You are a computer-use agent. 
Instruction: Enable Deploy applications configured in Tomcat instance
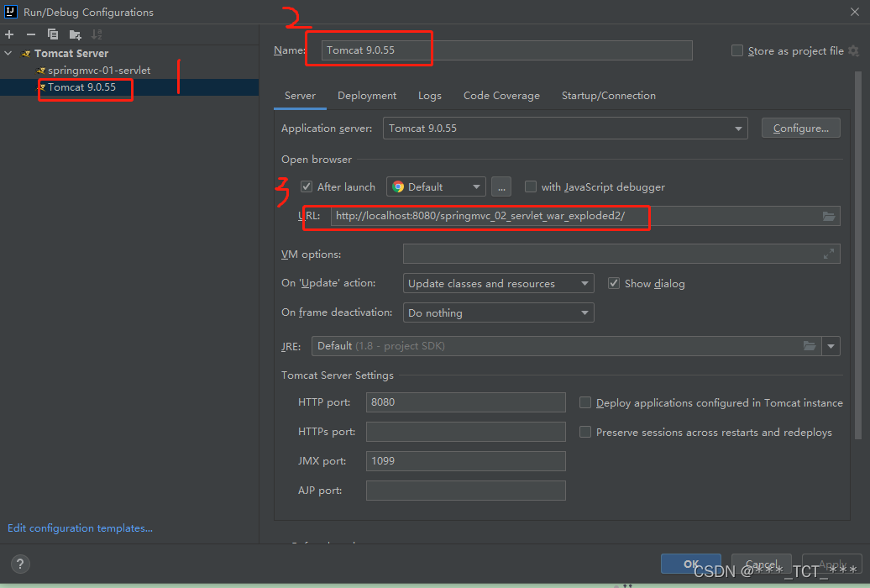tap(584, 402)
